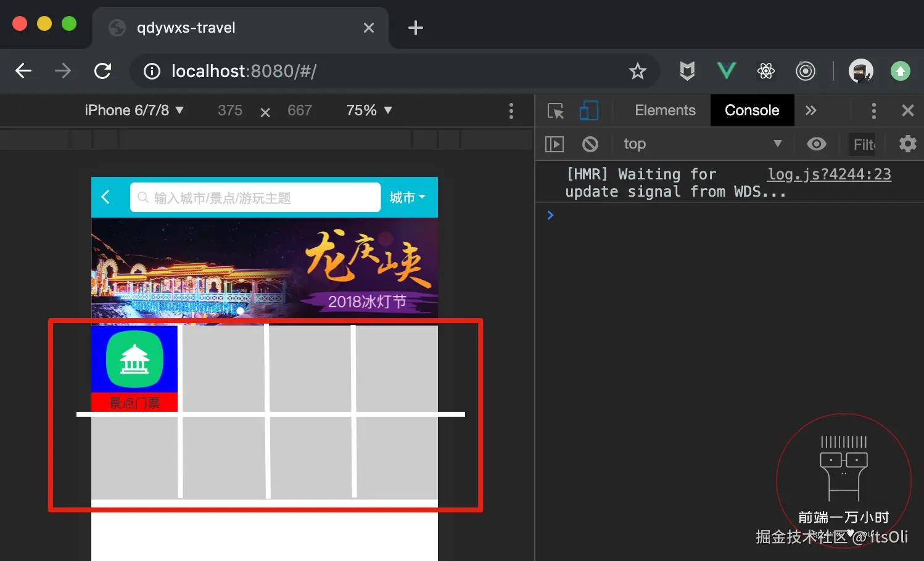The image size is (924, 561).
Task: Click the browser forward arrow
Action: click(x=63, y=71)
